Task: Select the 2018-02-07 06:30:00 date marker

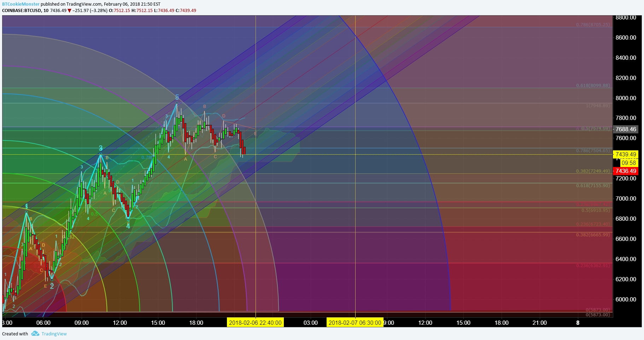Action: click(x=355, y=323)
